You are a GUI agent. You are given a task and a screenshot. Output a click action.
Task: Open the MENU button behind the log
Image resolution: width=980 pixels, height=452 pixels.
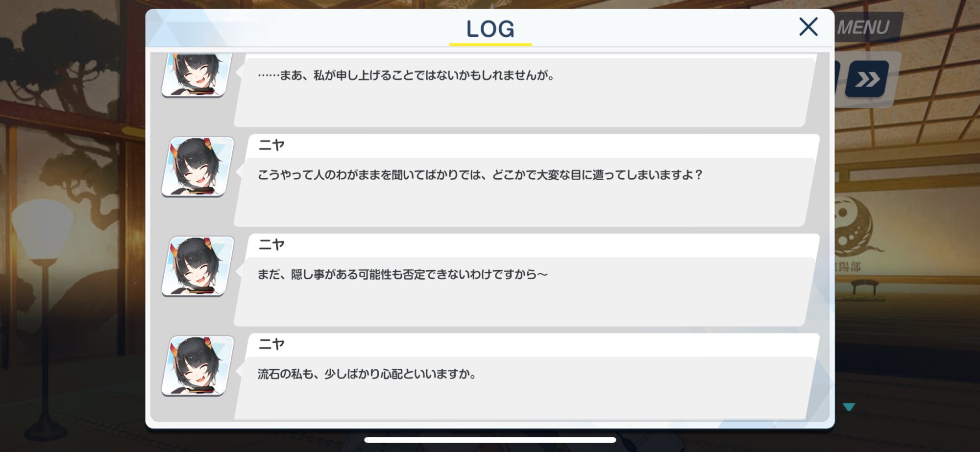pos(867,27)
